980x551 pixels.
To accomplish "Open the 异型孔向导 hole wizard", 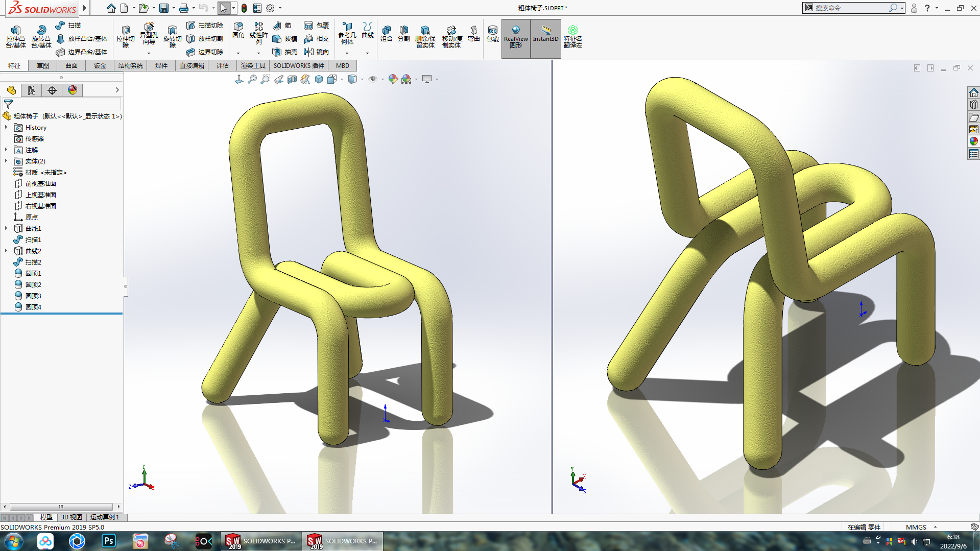I will coord(149,34).
